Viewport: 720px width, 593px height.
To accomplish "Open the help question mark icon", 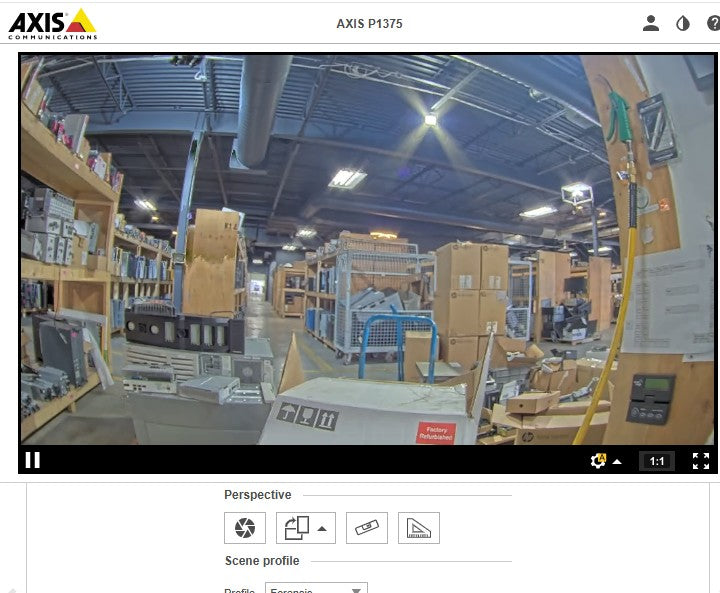I will point(714,23).
